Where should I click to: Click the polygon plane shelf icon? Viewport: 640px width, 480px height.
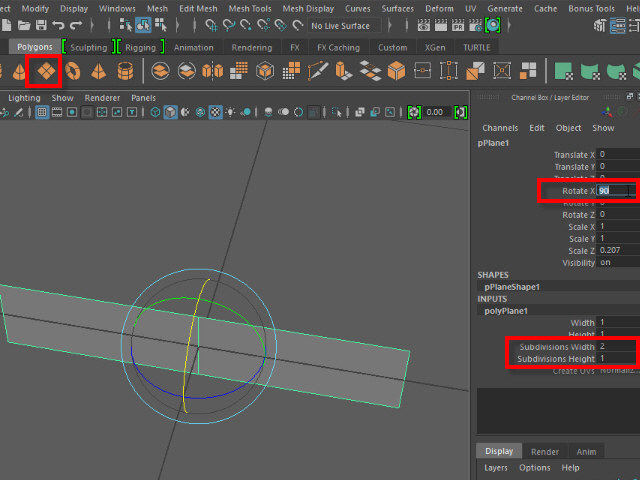[x=45, y=70]
